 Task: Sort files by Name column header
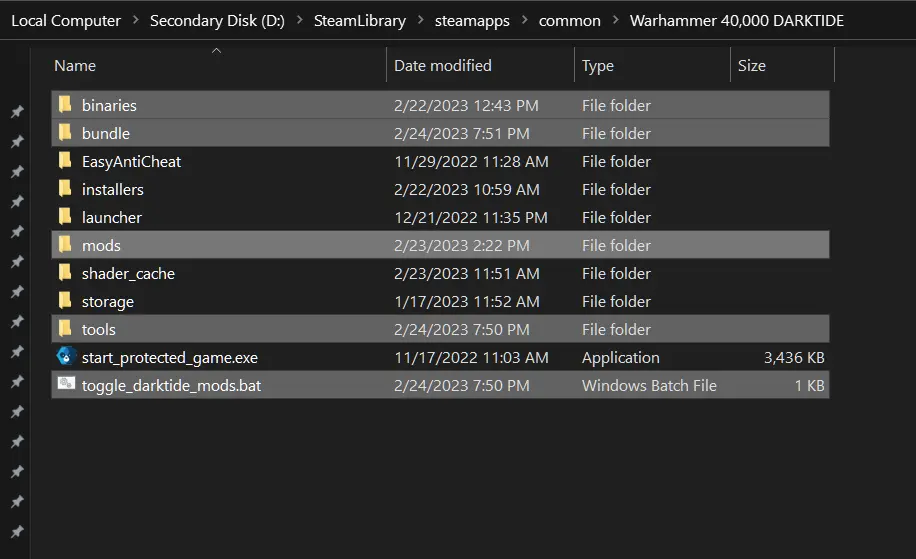point(75,66)
